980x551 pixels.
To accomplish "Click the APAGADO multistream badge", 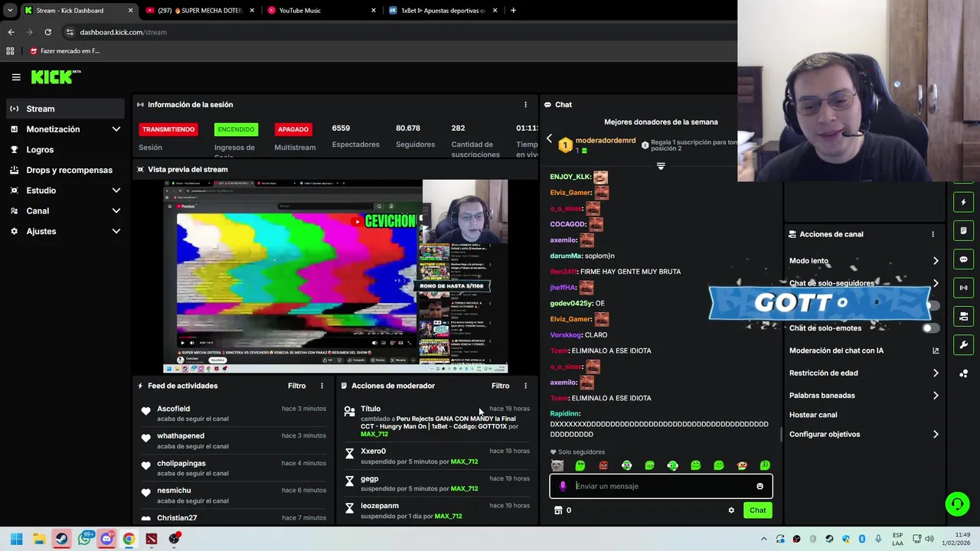I will pos(292,129).
